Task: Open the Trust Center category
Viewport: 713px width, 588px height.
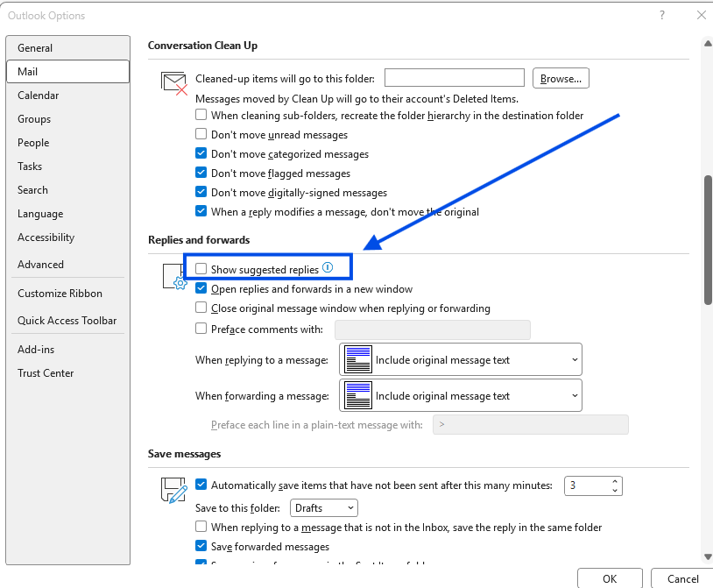Action: 46,373
